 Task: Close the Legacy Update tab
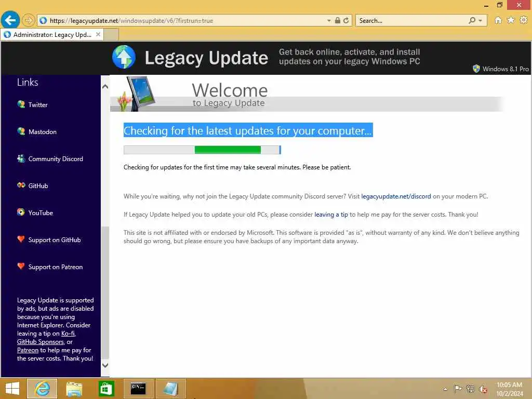click(98, 34)
